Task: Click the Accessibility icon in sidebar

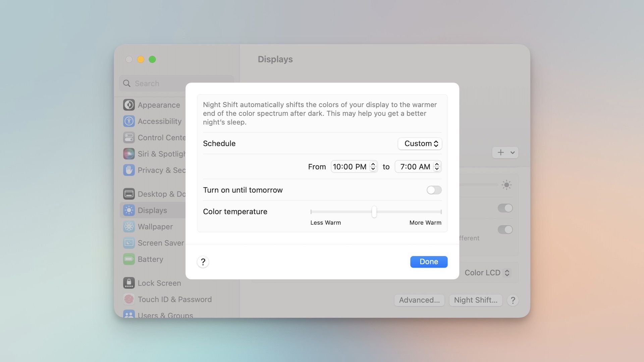Action: [129, 121]
